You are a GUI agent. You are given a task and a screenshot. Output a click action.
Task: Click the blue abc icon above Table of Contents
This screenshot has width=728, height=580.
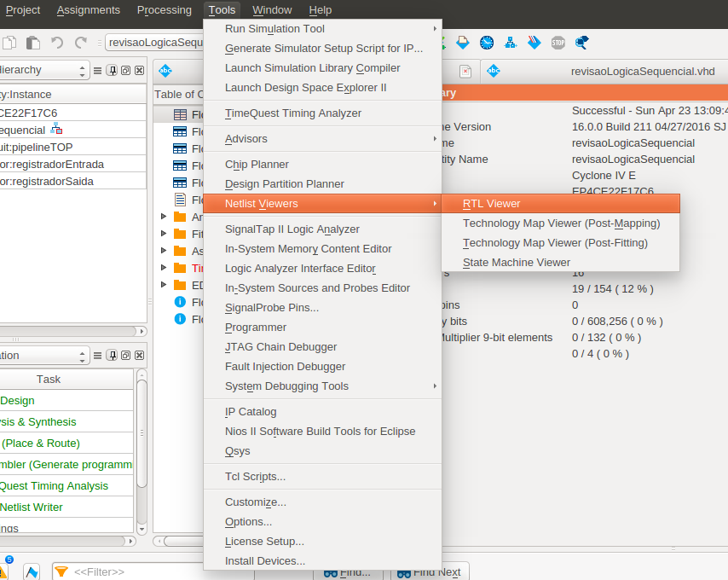coord(165,71)
